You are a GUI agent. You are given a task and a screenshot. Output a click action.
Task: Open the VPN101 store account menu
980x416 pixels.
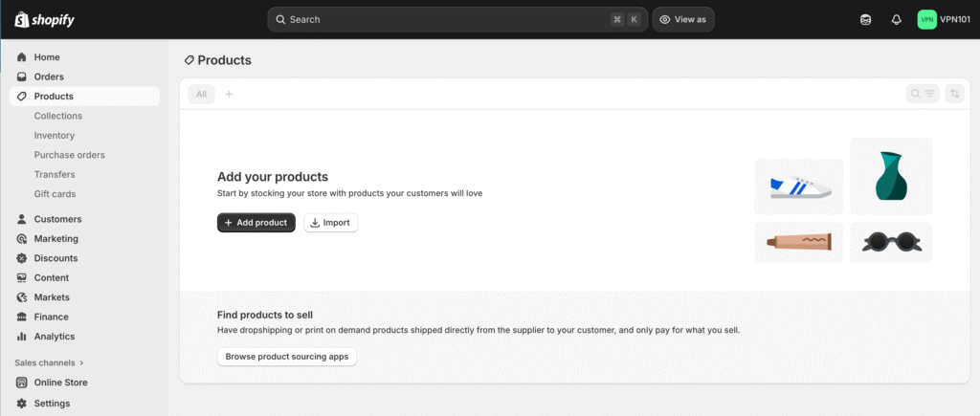coord(945,19)
